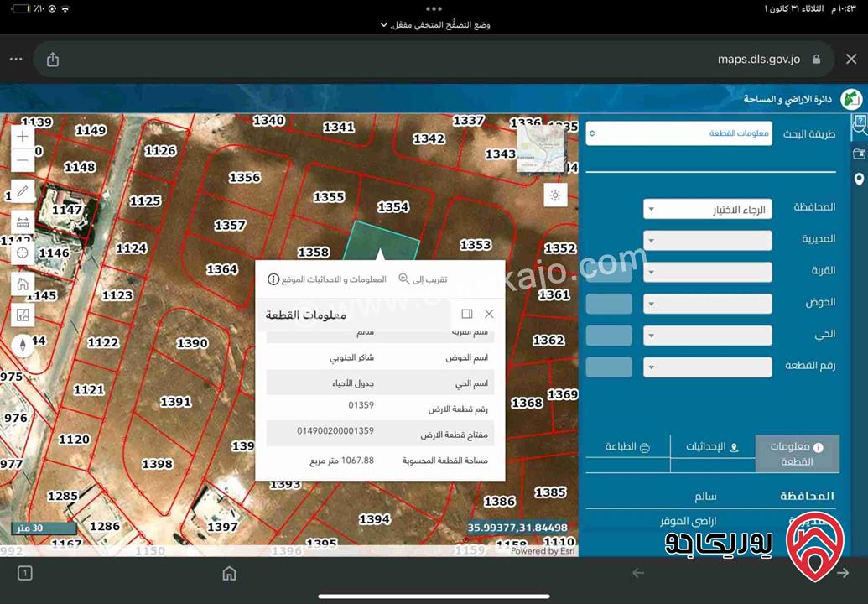Click the land key value 014900200001359
Image resolution: width=868 pixels, height=604 pixels.
335,430
